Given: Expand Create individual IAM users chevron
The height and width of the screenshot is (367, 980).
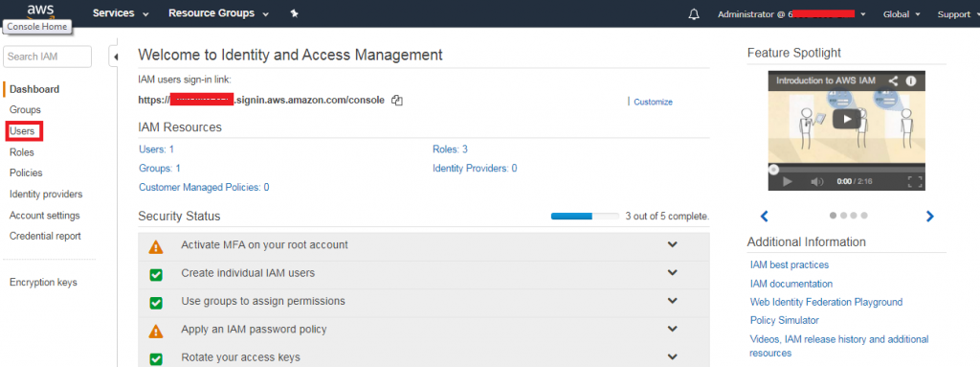Looking at the screenshot, I should [673, 273].
